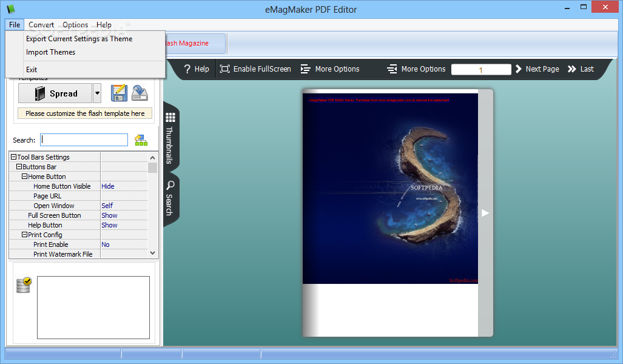The image size is (623, 364).
Task: Collapse the Home Button node
Action: 24,177
